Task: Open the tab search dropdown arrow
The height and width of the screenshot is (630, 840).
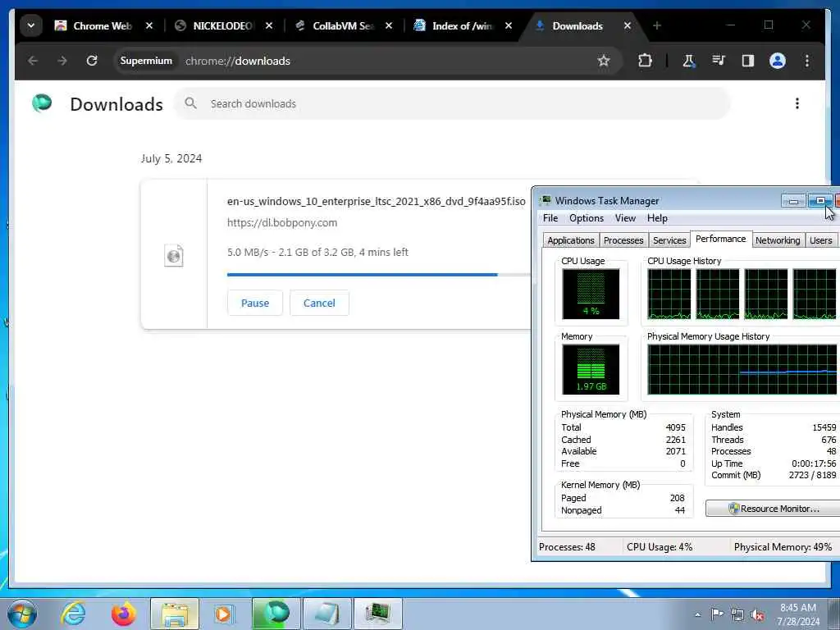Action: tap(31, 25)
